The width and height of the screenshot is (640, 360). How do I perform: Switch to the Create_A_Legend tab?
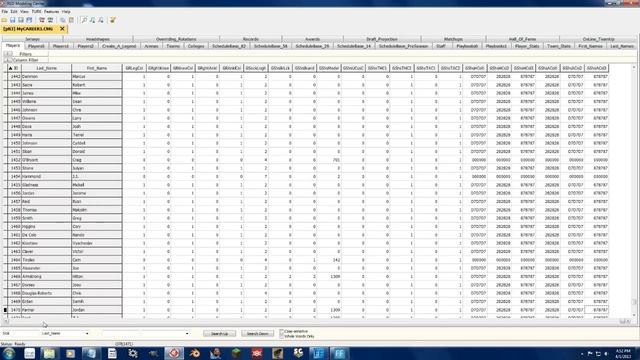(x=119, y=46)
